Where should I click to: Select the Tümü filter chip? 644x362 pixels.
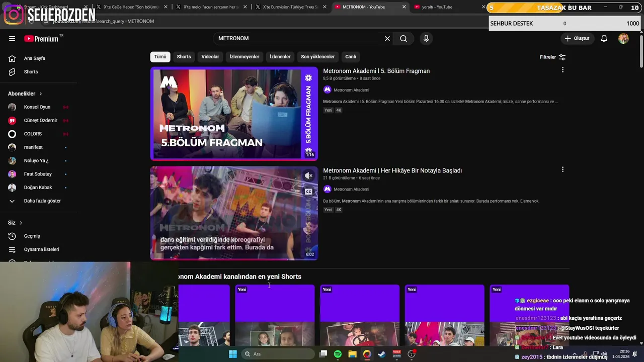(160, 57)
